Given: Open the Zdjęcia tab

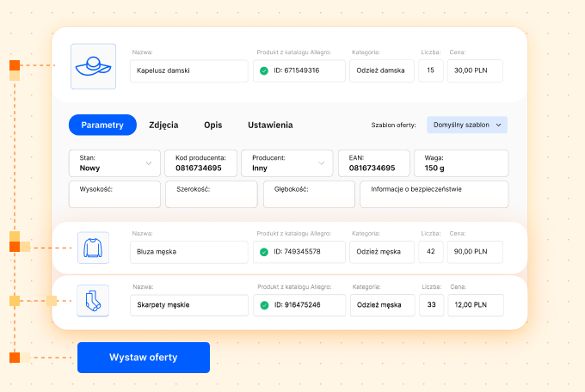Looking at the screenshot, I should pos(163,125).
